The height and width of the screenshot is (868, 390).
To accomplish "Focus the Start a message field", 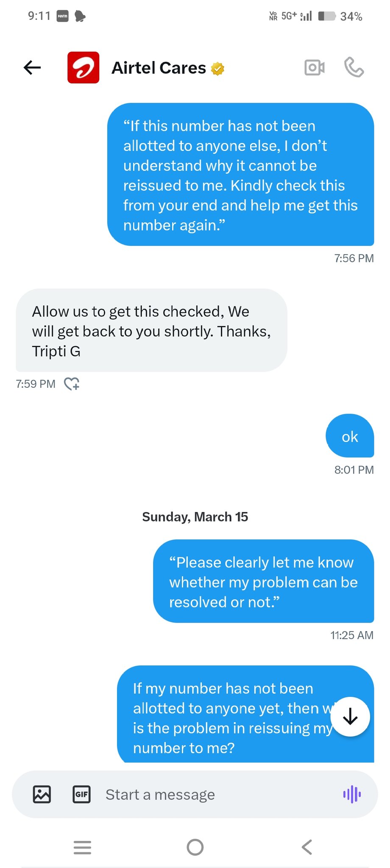I will point(212,794).
